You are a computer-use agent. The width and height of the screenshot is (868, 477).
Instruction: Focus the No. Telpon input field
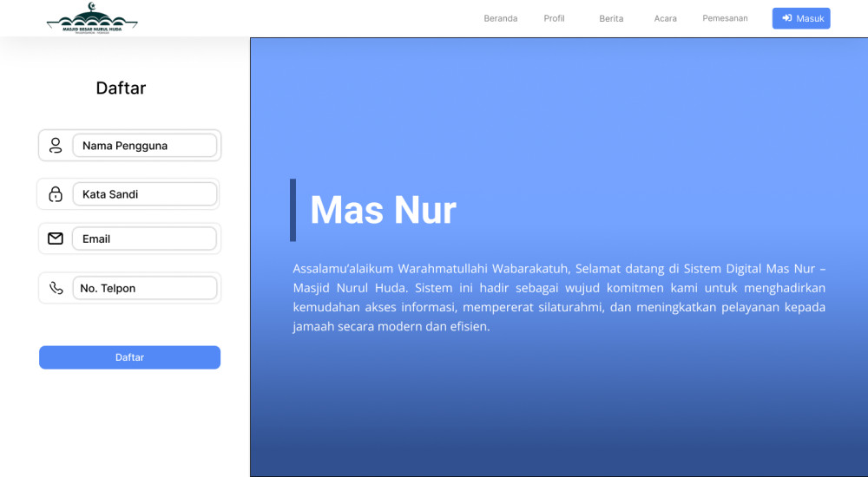144,288
